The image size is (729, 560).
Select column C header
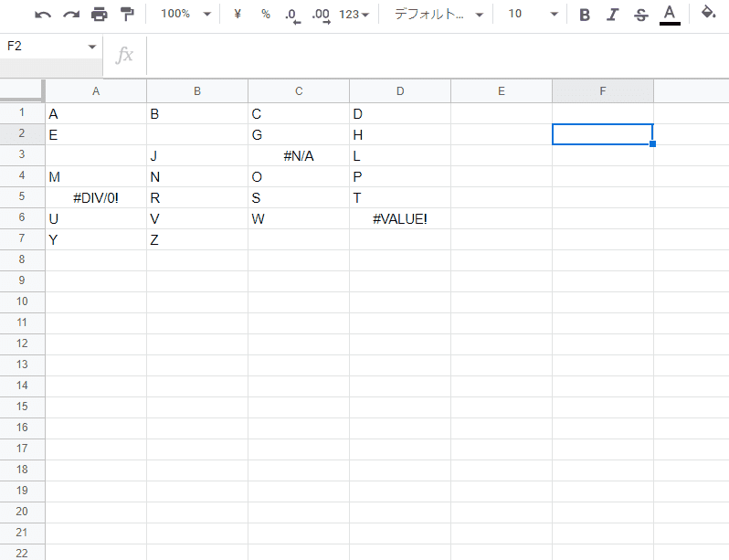click(299, 91)
